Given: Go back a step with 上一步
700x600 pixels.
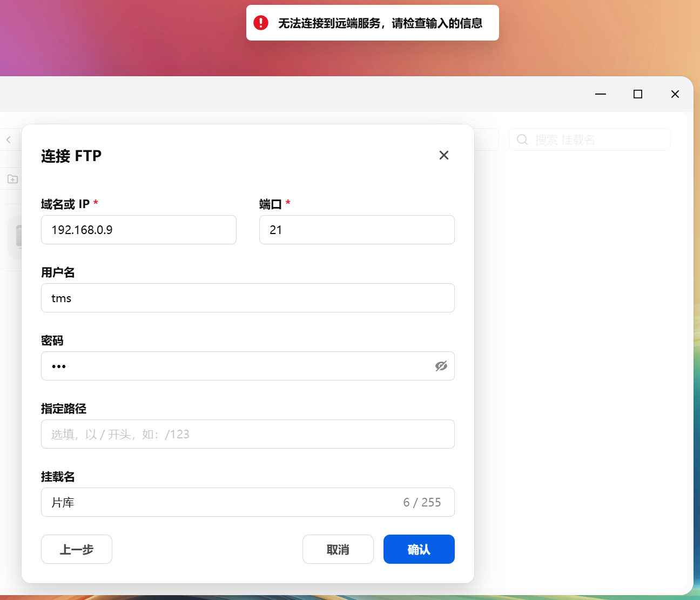Looking at the screenshot, I should pos(76,549).
